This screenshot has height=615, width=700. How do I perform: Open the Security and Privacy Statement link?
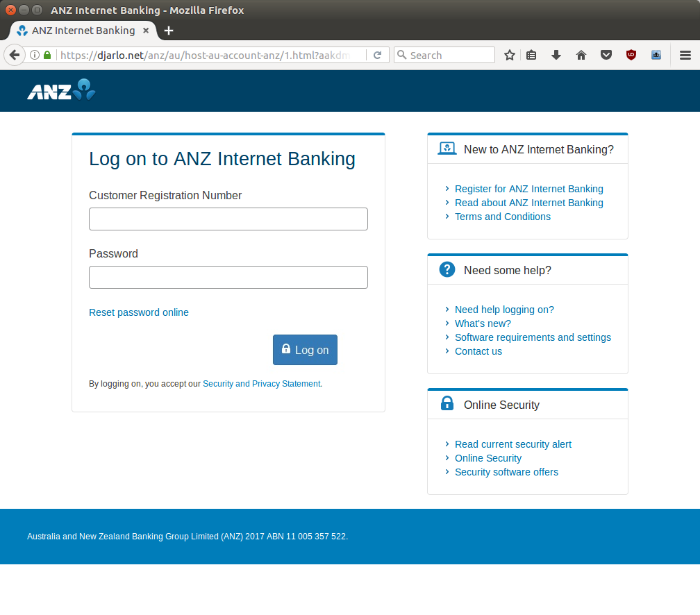pyautogui.click(x=262, y=384)
